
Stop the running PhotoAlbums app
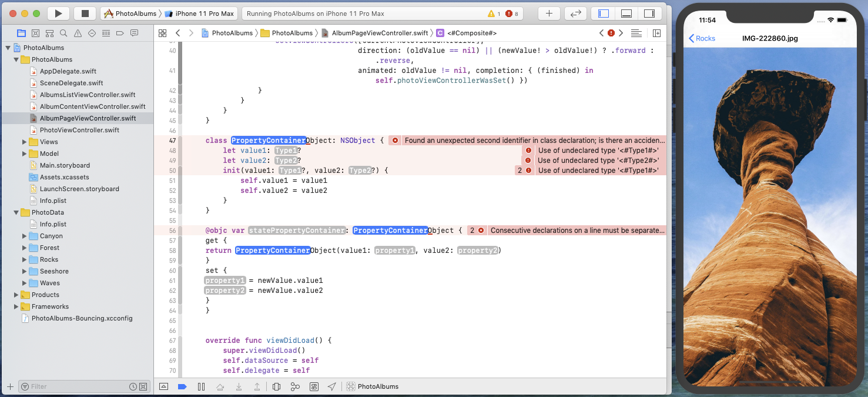coord(85,14)
